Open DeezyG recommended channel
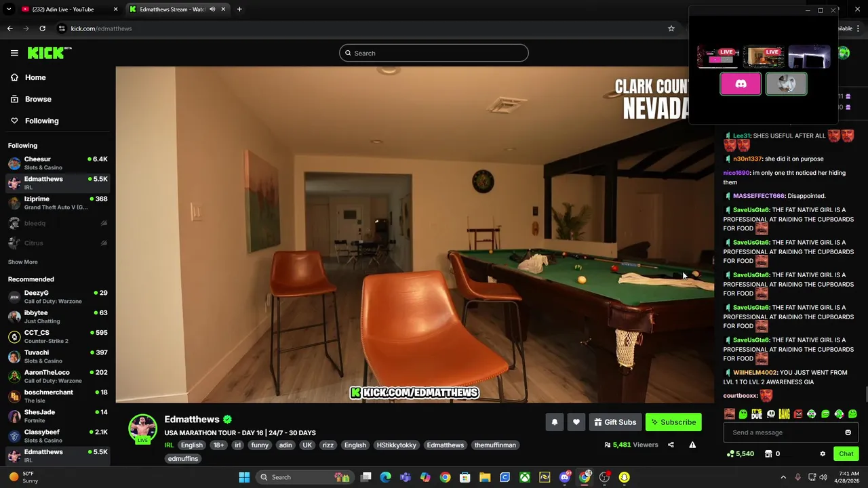The height and width of the screenshot is (488, 868). [x=58, y=297]
